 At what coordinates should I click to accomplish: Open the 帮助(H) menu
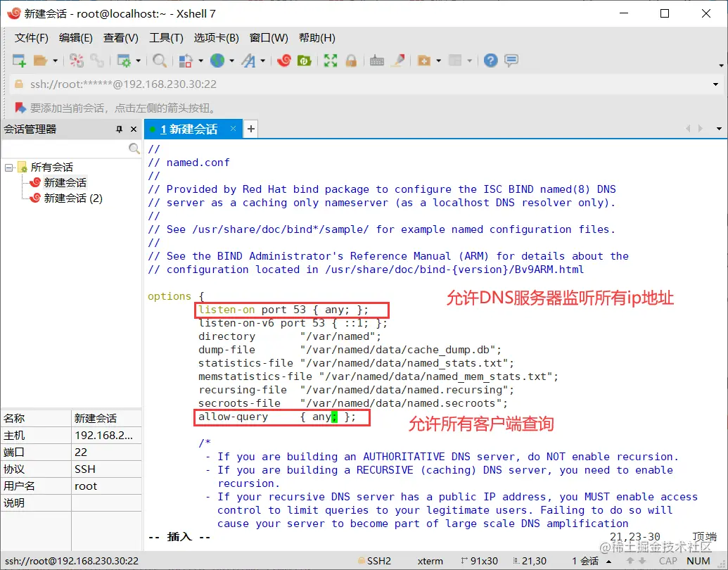tap(317, 37)
